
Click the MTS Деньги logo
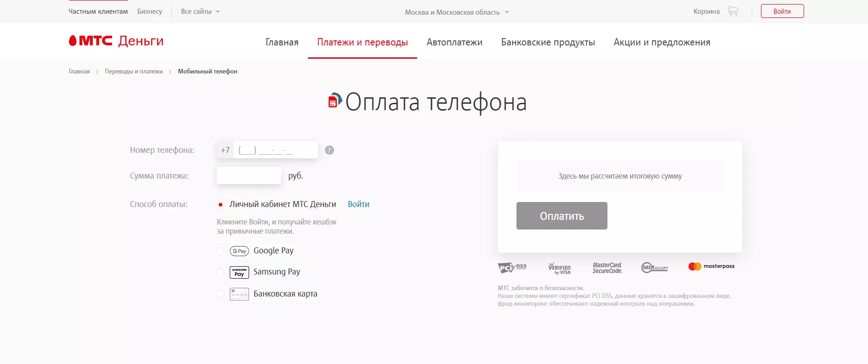point(116,41)
